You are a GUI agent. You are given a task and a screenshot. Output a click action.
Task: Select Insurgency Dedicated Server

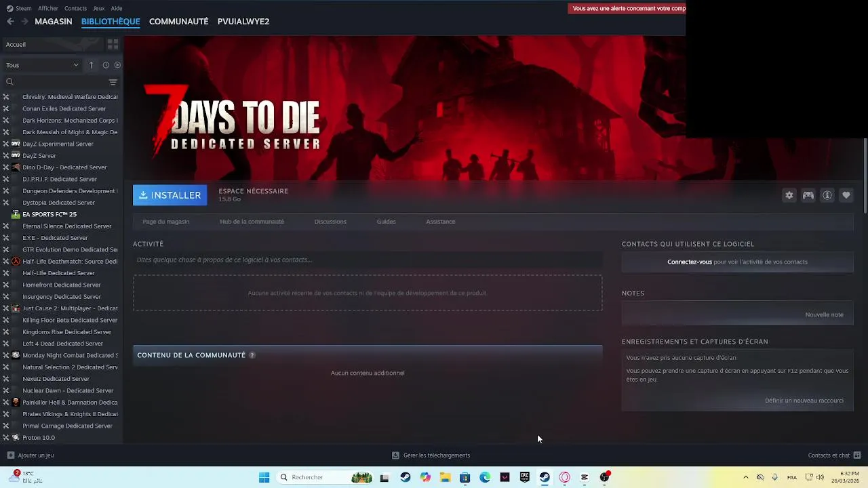pos(62,297)
